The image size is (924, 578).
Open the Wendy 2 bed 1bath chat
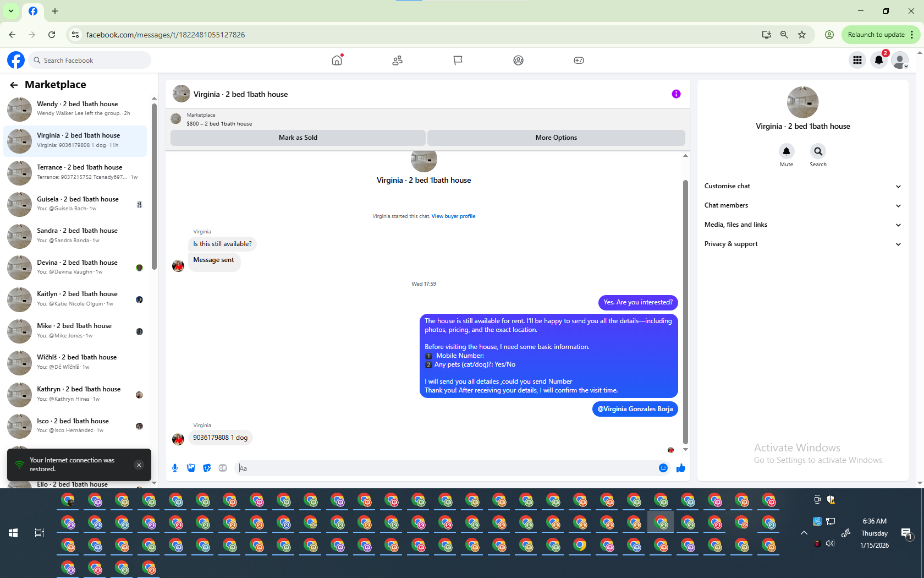tap(75, 109)
